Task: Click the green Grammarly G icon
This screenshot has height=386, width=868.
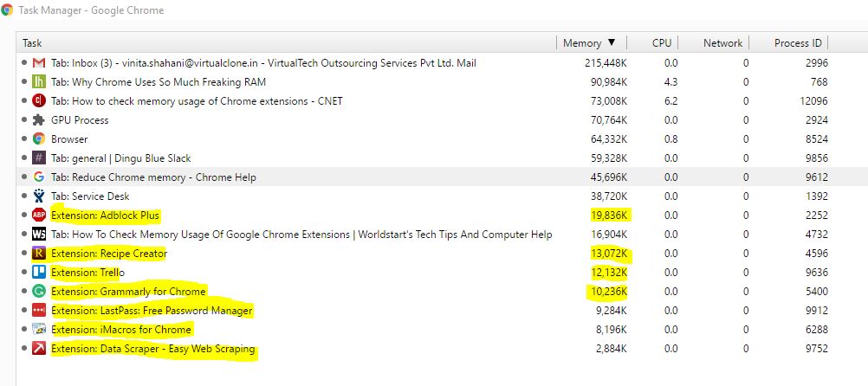Action: tap(39, 292)
